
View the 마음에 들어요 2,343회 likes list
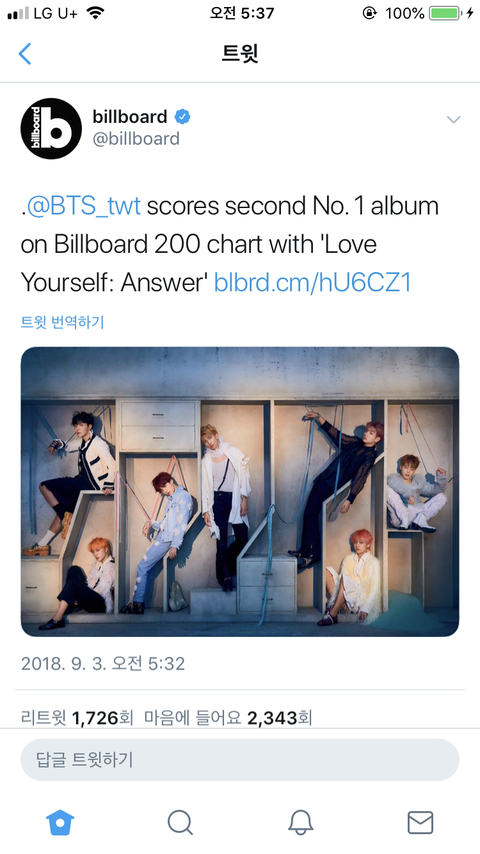228,717
